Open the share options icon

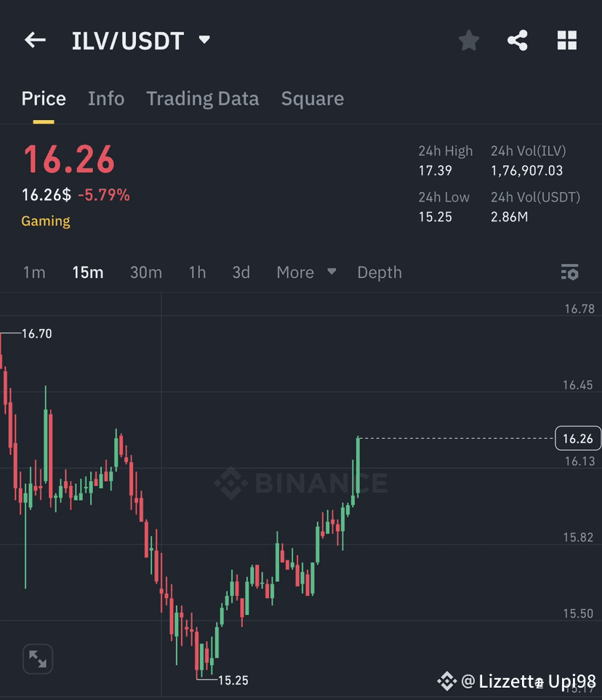(x=518, y=40)
